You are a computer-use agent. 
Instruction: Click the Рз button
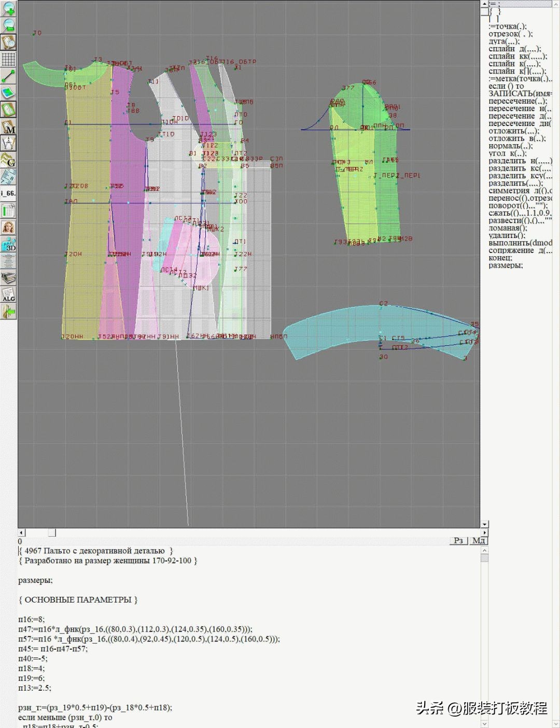[x=458, y=540]
